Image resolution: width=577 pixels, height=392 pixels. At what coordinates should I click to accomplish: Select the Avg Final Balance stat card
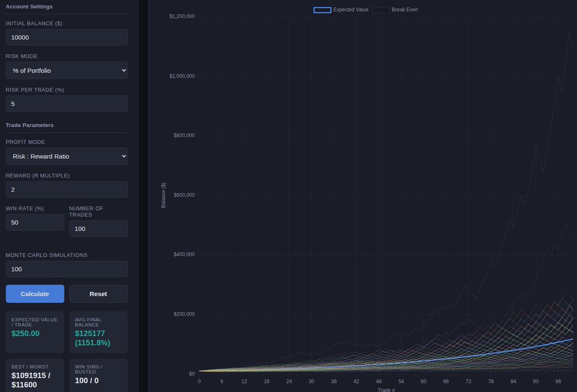pos(98,332)
